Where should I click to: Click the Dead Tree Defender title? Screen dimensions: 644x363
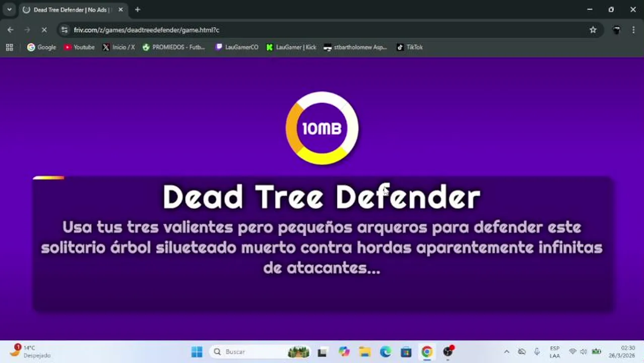click(321, 197)
